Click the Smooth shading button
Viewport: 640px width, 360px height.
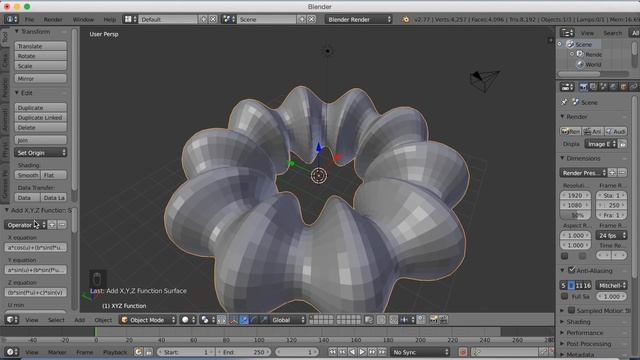[x=28, y=175]
